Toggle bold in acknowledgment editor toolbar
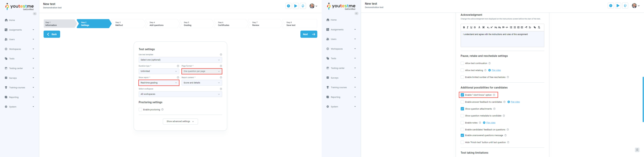Image resolution: width=644 pixels, height=157 pixels. [464, 27]
